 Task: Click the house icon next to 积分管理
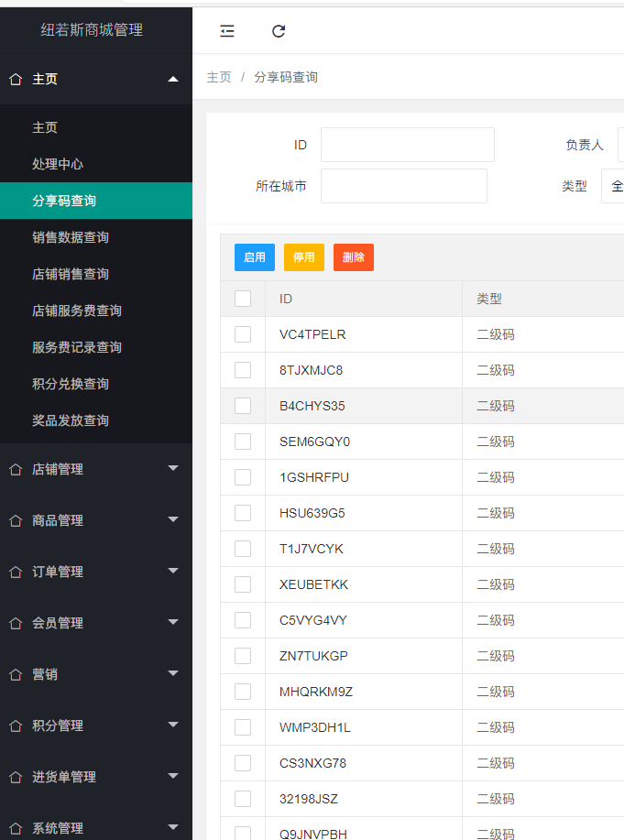tap(16, 725)
